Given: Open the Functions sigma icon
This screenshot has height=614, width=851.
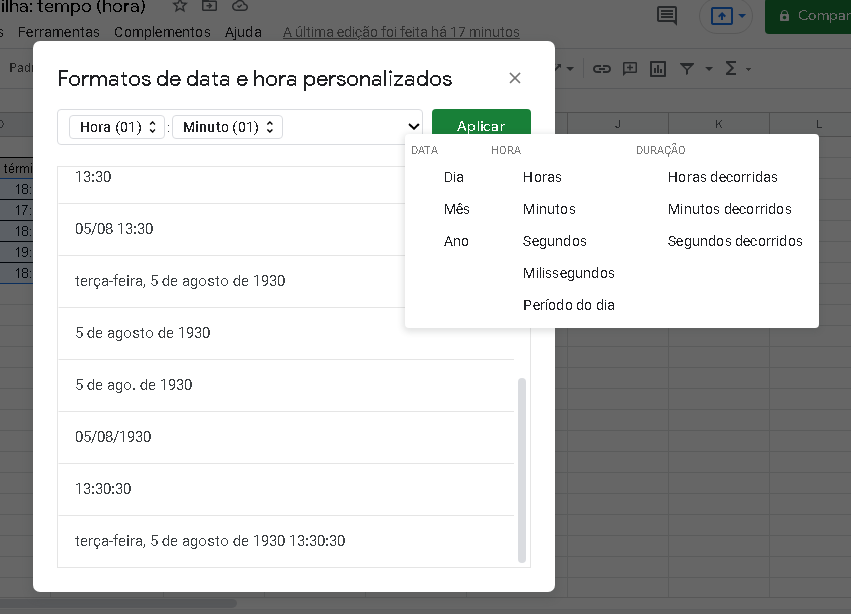Looking at the screenshot, I should click(731, 68).
